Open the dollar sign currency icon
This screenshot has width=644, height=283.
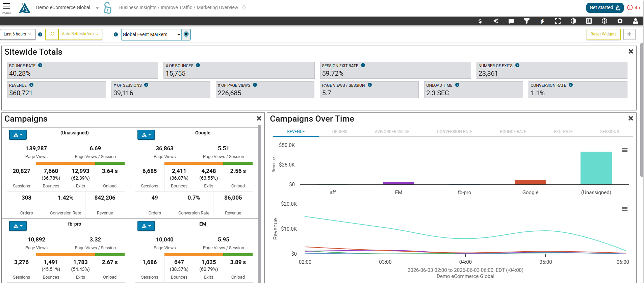(480, 21)
